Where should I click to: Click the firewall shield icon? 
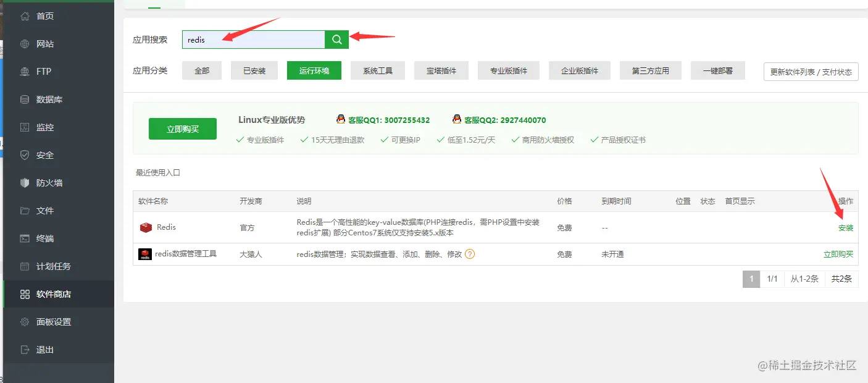point(25,183)
